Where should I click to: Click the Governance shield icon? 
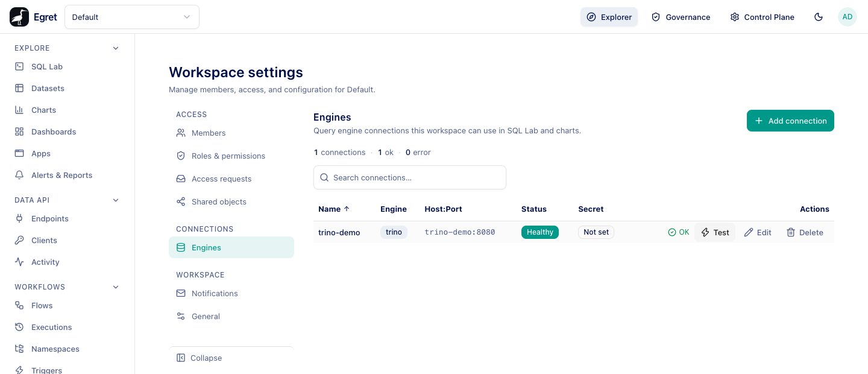point(656,17)
